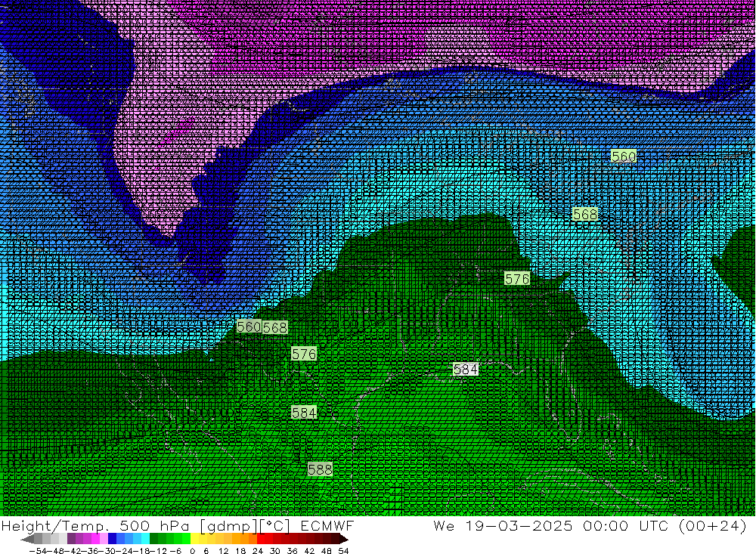Click the 568 contour label below the upper-right 560
The image size is (756, 554).
[585, 214]
